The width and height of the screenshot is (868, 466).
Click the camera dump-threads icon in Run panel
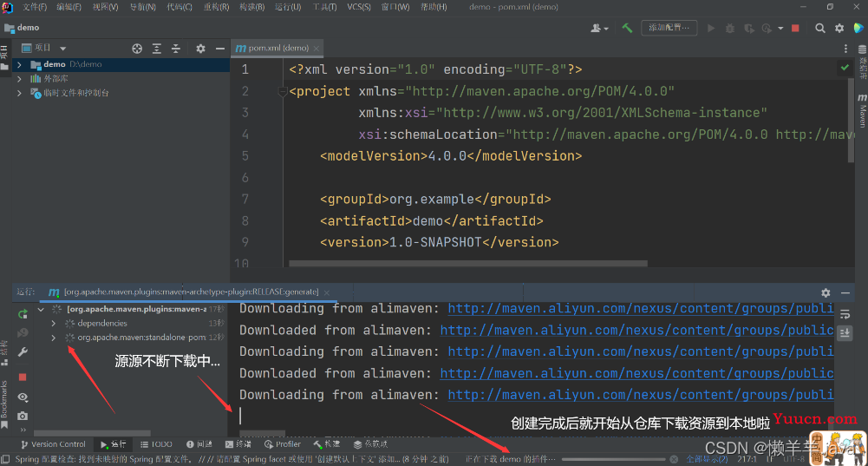tap(23, 416)
